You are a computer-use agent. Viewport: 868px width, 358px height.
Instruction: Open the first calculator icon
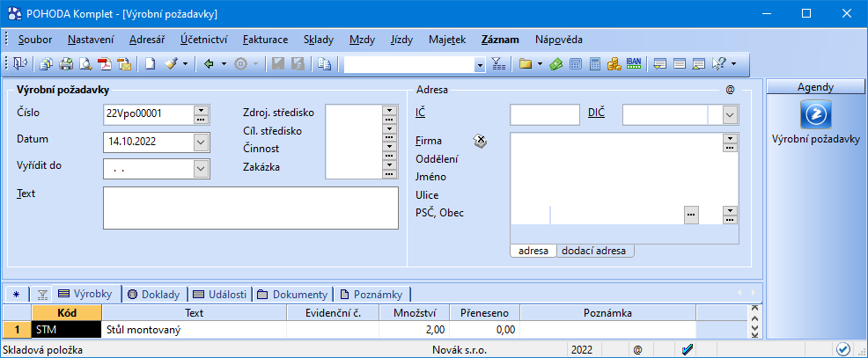(576, 64)
